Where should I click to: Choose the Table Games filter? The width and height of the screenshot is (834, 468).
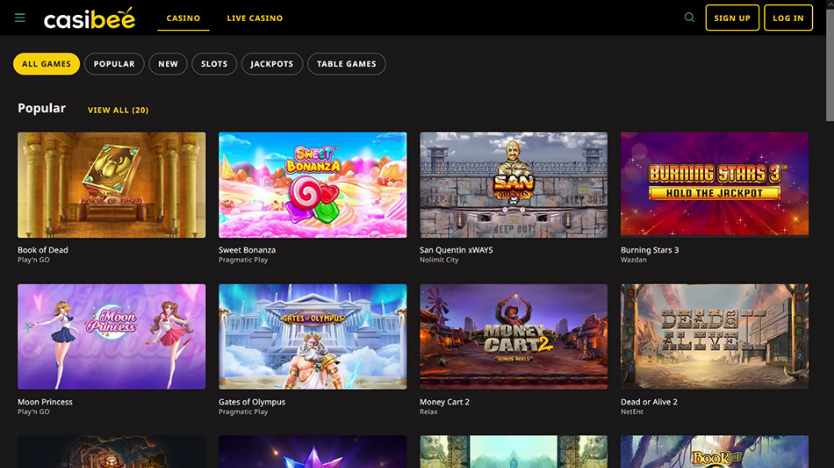click(x=346, y=64)
